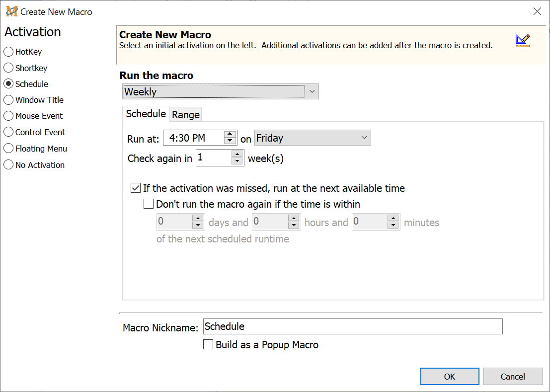Switch to the Range tab

point(186,115)
